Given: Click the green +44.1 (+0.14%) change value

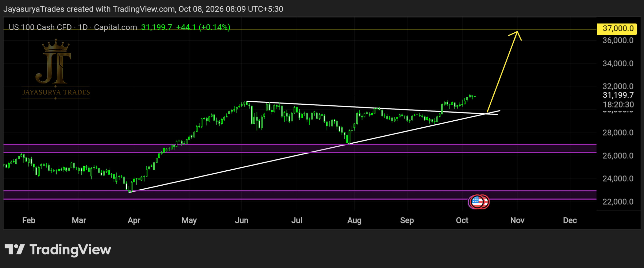Looking at the screenshot, I should pyautogui.click(x=203, y=27).
